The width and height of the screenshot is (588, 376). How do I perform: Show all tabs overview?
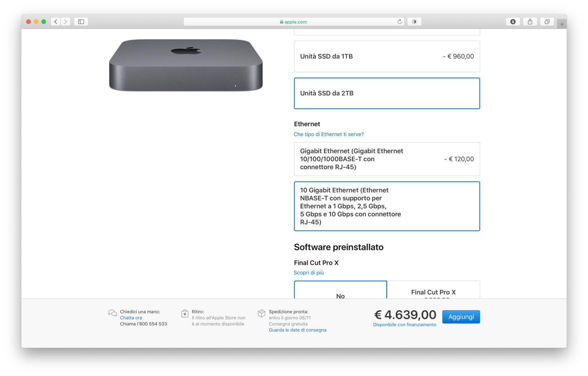tap(547, 22)
